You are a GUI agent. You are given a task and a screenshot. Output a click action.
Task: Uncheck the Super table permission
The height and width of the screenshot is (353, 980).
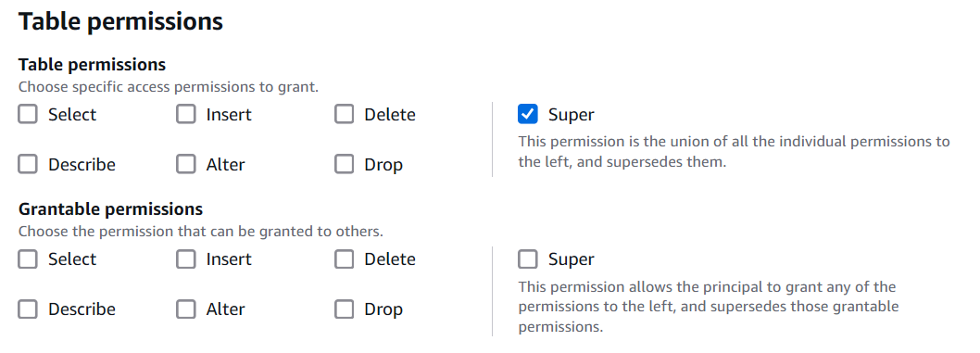(527, 114)
